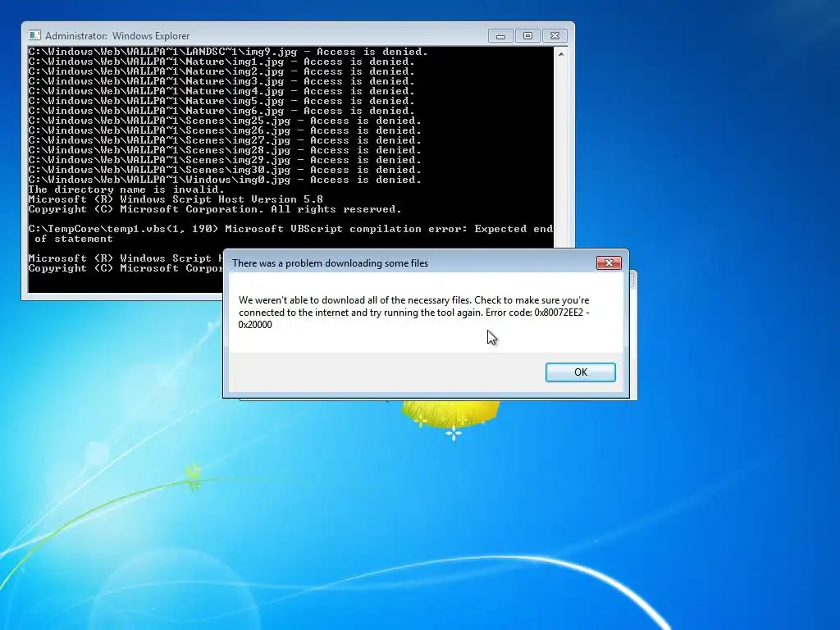Click the "Windows Script Host Version 5.8" line

pyautogui.click(x=176, y=199)
